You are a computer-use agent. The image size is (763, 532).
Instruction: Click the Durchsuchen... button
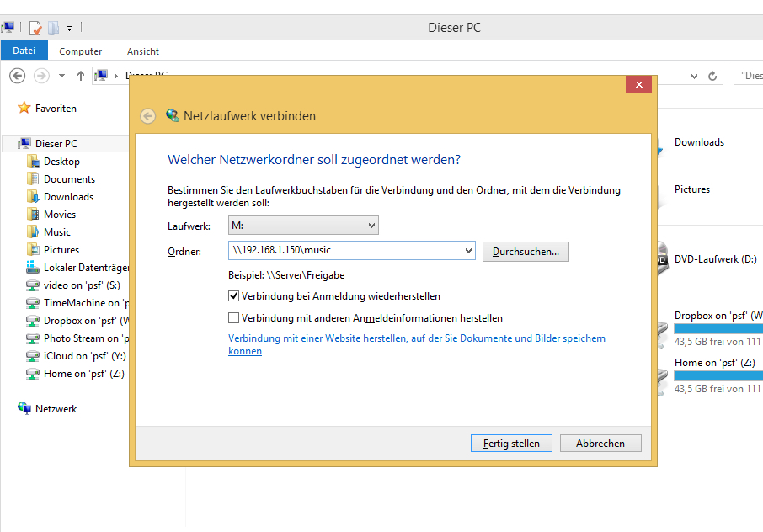[526, 251]
